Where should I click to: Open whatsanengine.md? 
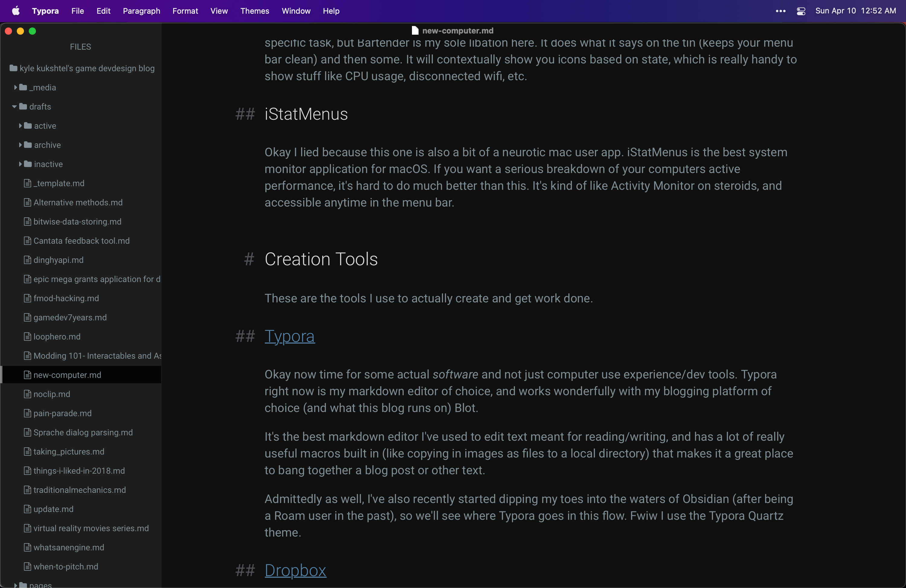[x=69, y=547]
